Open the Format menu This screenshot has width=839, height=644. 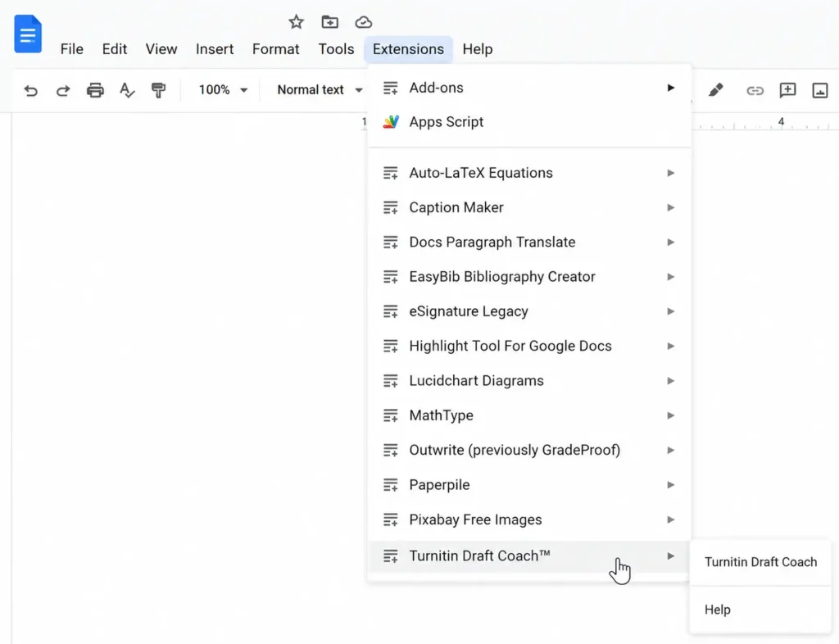275,49
